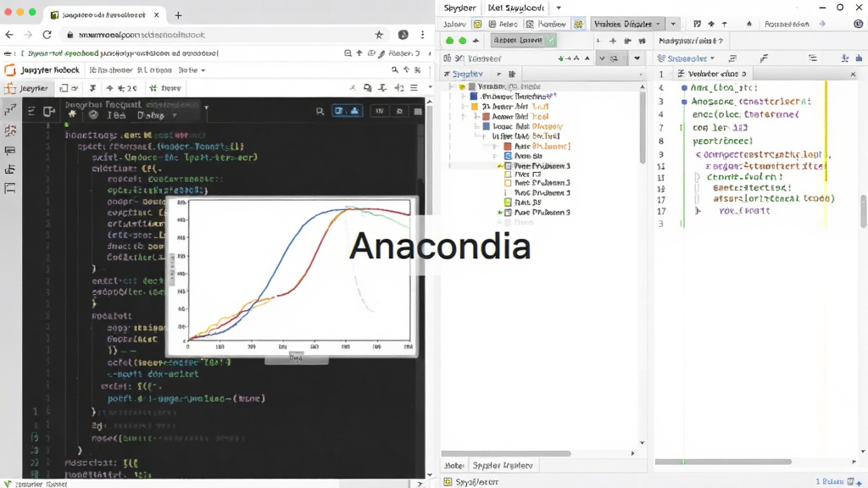Collapse the code fold arrow at editor line 13
This screenshot has height=488, width=868.
[x=698, y=177]
